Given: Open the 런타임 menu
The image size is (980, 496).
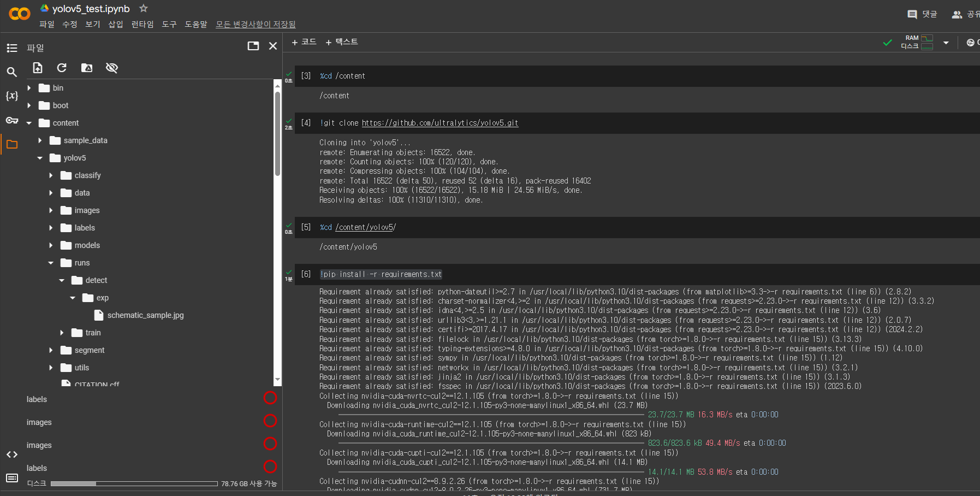Looking at the screenshot, I should click(x=142, y=24).
